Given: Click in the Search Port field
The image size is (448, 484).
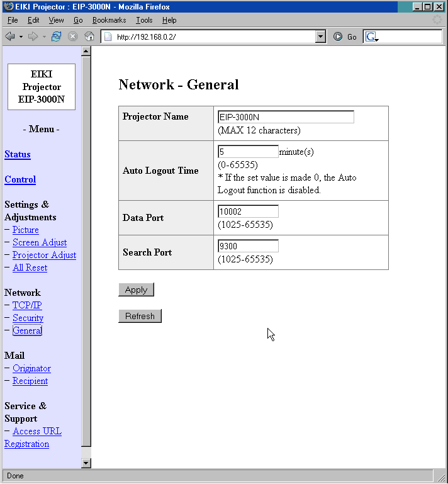Looking at the screenshot, I should [248, 246].
